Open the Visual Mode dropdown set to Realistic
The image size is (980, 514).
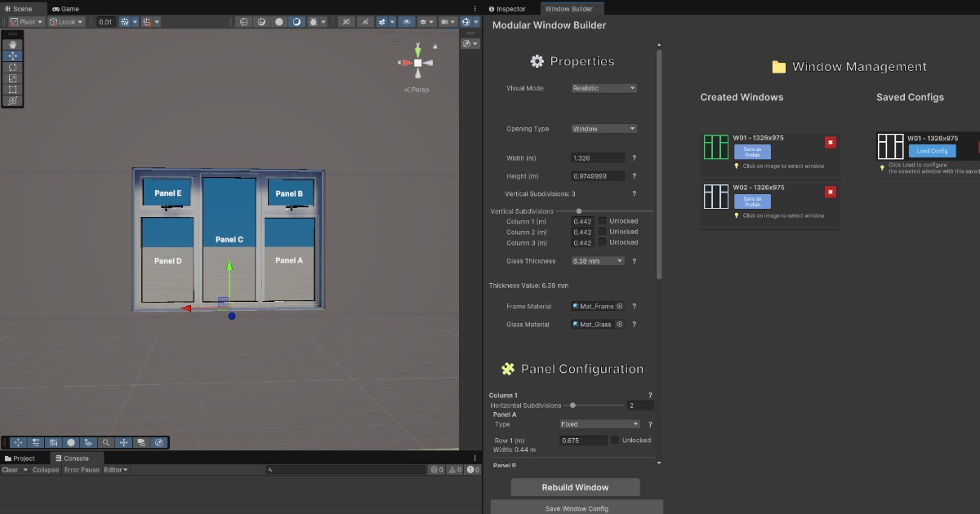604,87
